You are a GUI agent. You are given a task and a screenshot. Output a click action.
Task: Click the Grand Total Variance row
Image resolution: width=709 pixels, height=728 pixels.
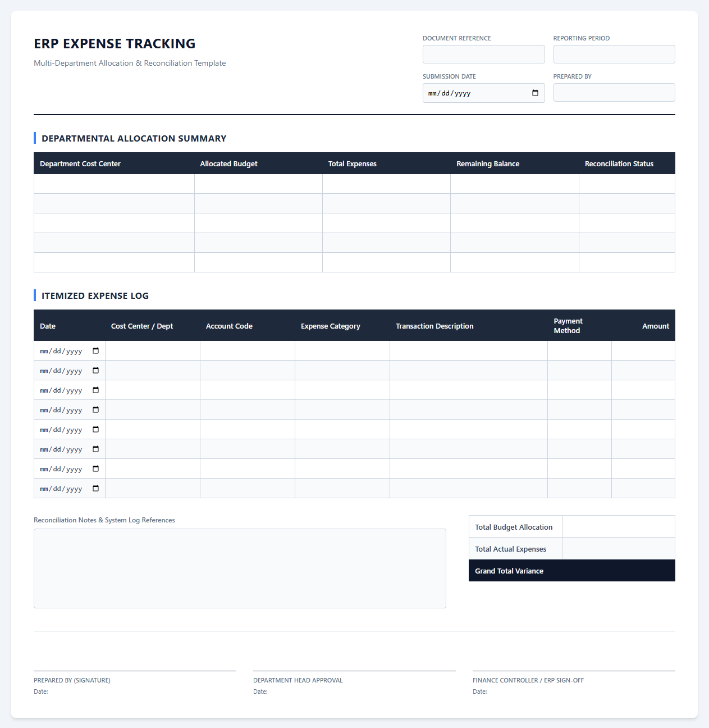click(x=572, y=570)
